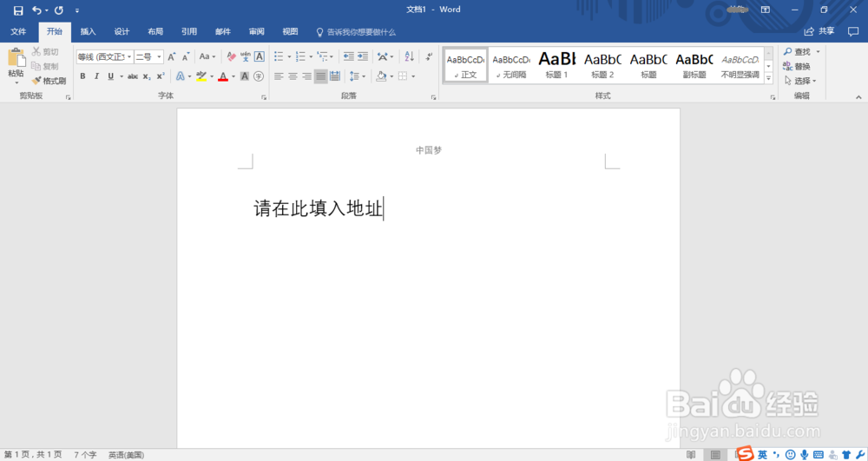Viewport: 868px width, 461px height.
Task: Toggle superscript formatting
Action: click(161, 76)
